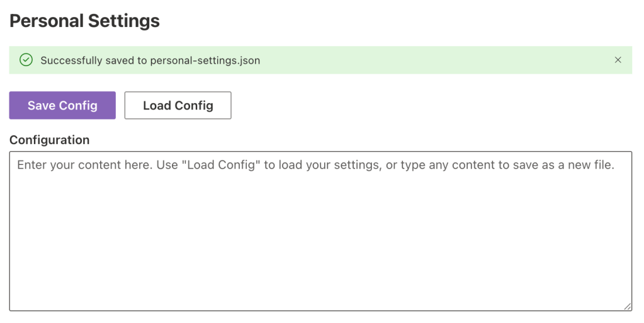This screenshot has height=323, width=644.
Task: Click the green checkmark success icon
Action: (x=26, y=60)
